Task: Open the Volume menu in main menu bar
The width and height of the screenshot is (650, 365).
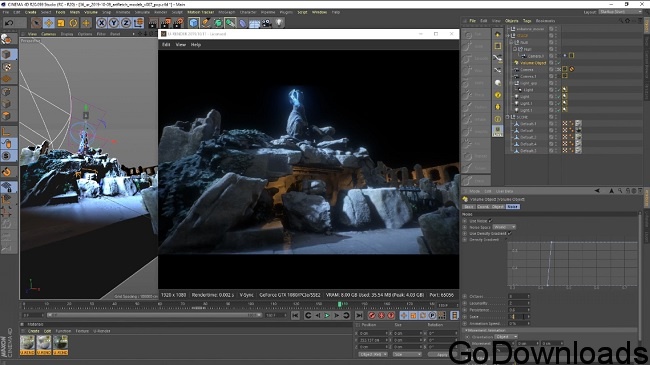Action: [x=91, y=12]
